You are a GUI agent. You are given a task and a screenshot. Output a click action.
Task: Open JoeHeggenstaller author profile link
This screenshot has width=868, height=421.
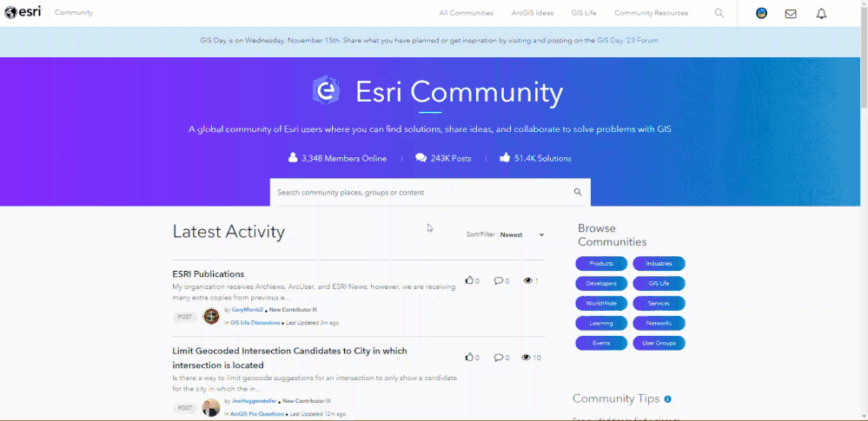pyautogui.click(x=254, y=401)
